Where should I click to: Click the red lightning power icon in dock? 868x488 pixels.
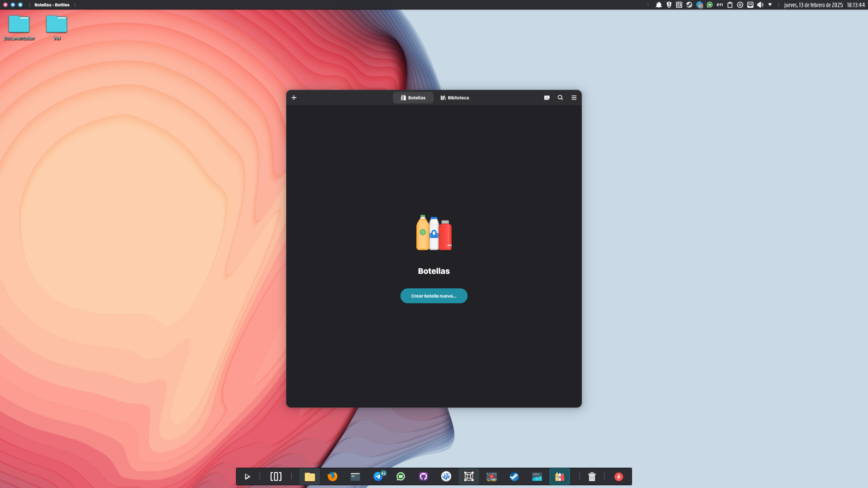[x=619, y=477]
